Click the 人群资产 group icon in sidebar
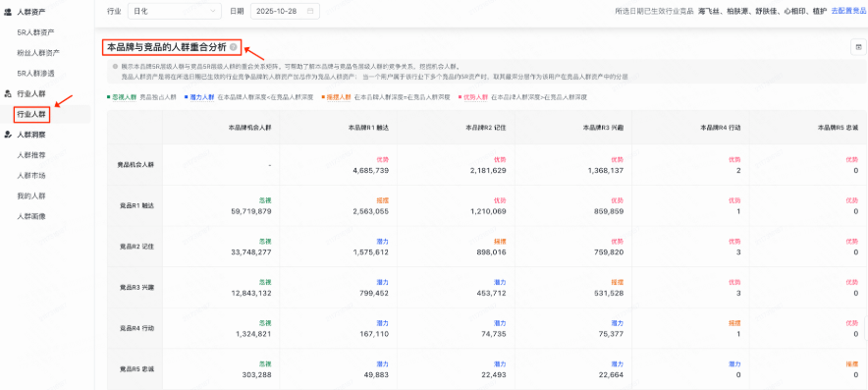Screen dimensions: 868x390 [8, 12]
